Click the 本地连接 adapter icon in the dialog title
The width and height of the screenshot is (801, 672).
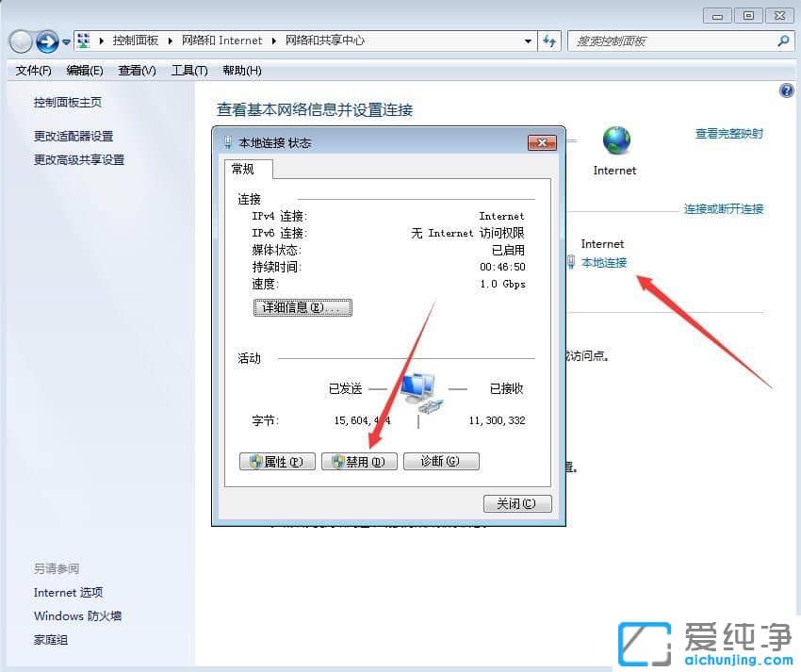point(227,142)
